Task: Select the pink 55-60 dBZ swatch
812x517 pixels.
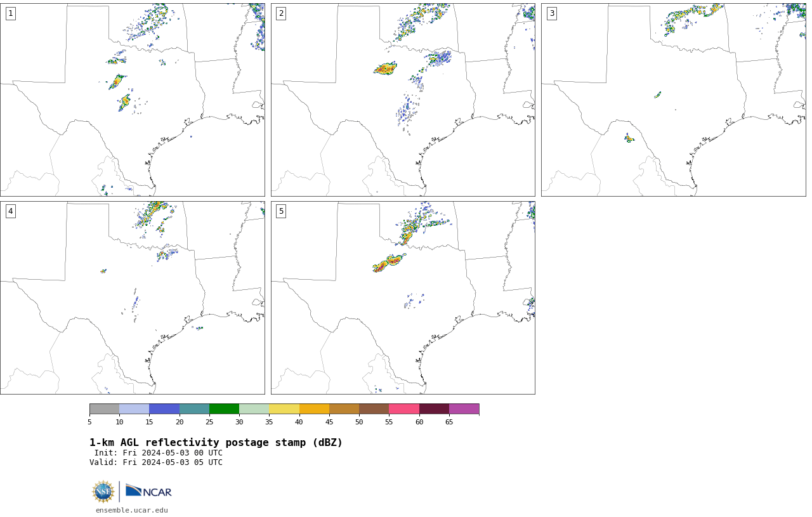Action: point(404,409)
